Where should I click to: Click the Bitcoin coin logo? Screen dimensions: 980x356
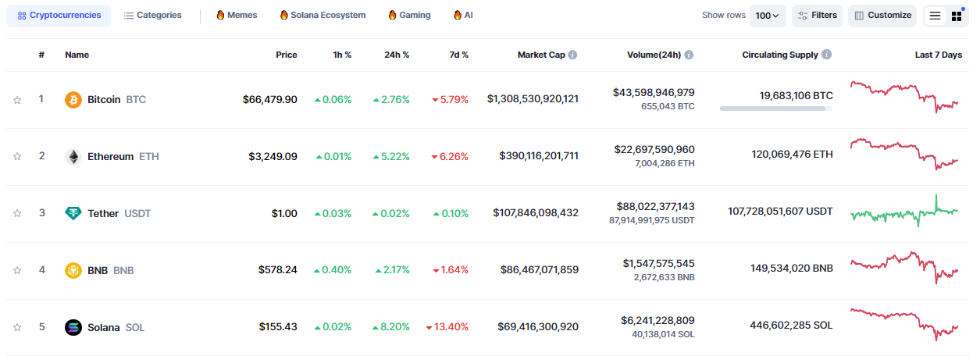pyautogui.click(x=73, y=100)
